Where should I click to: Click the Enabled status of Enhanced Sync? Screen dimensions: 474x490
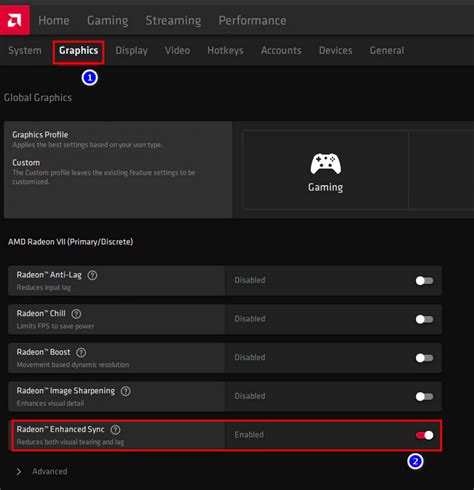[x=249, y=435]
